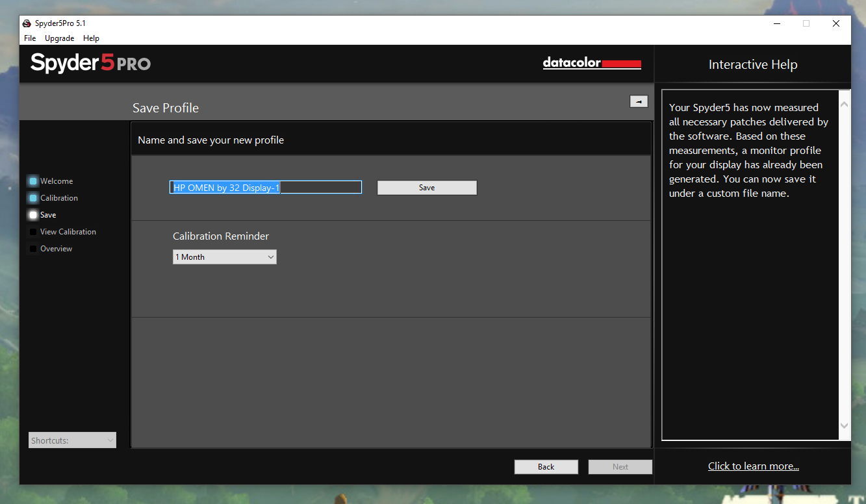This screenshot has height=504, width=866.
Task: Jump to View Calibration step
Action: [x=68, y=232]
